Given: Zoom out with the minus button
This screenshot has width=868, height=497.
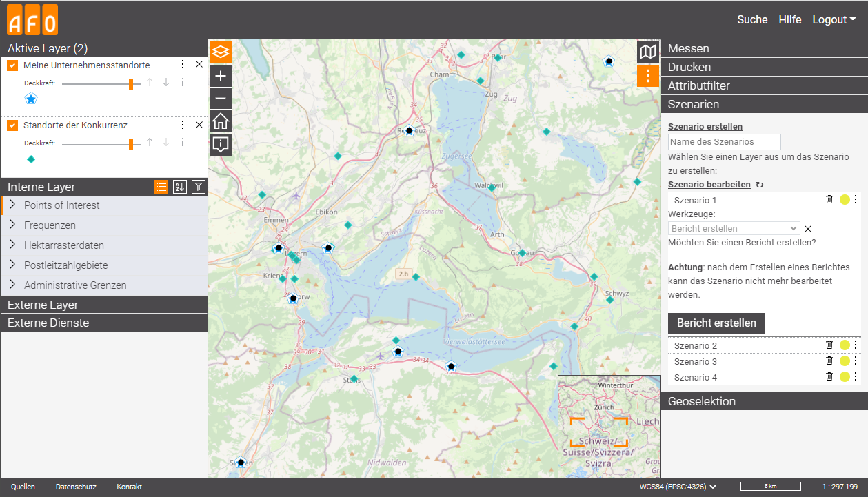Looking at the screenshot, I should [x=221, y=99].
